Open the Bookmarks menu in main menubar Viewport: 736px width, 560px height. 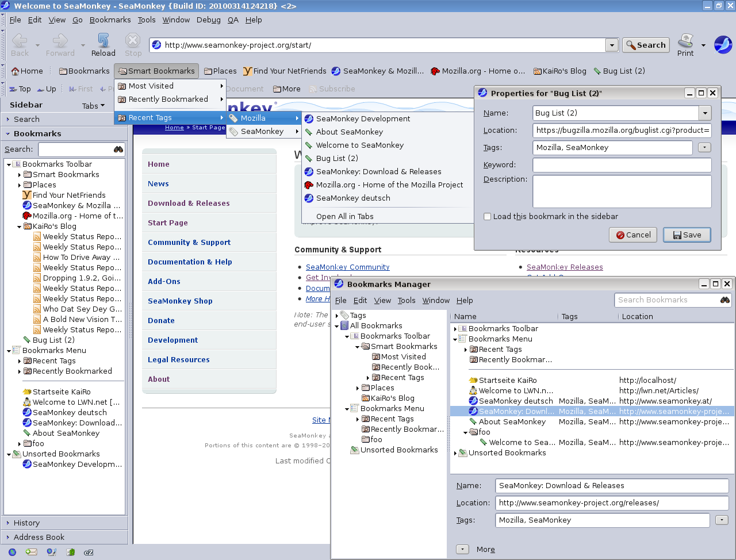click(x=110, y=20)
